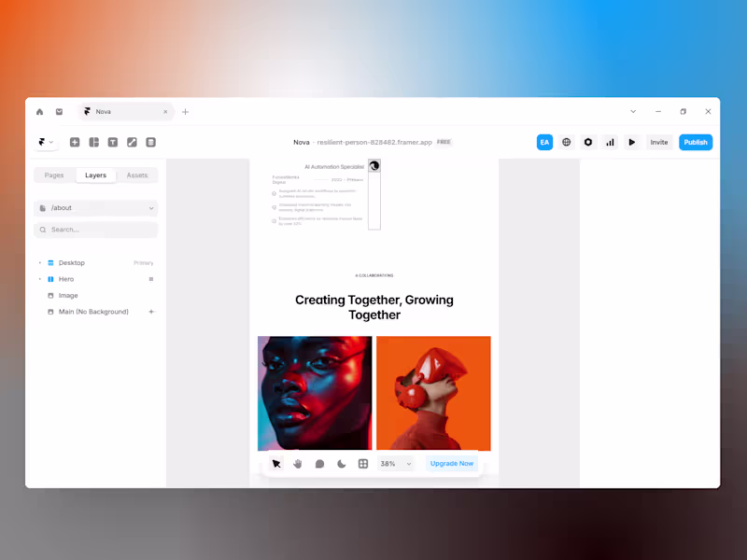Switch to the Pages tab

(x=53, y=175)
